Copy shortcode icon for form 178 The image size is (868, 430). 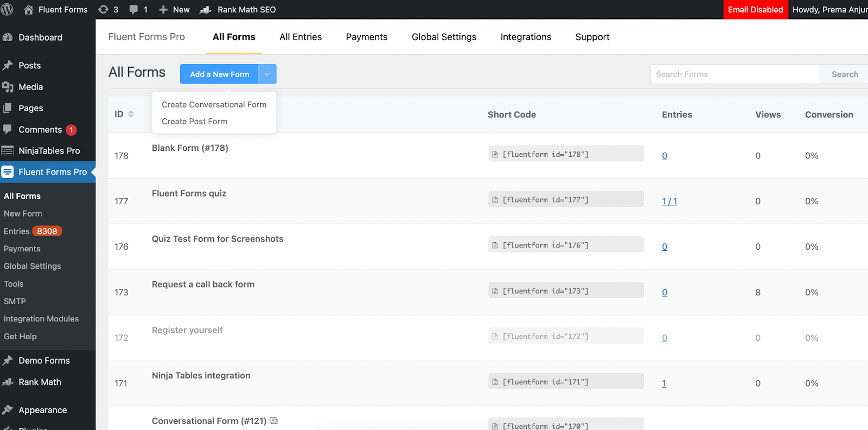(495, 155)
